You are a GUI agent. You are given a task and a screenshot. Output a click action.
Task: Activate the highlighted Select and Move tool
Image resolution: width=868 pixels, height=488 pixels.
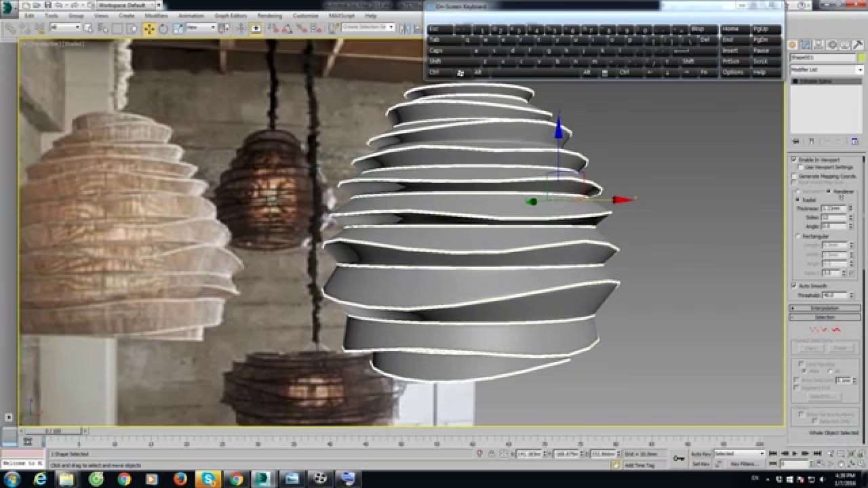149,28
